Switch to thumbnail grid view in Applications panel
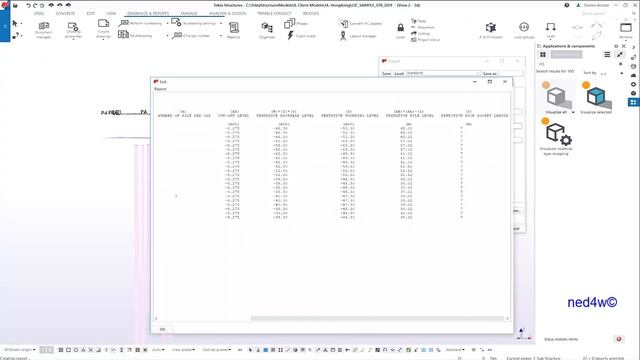The image size is (640, 360). (543, 54)
